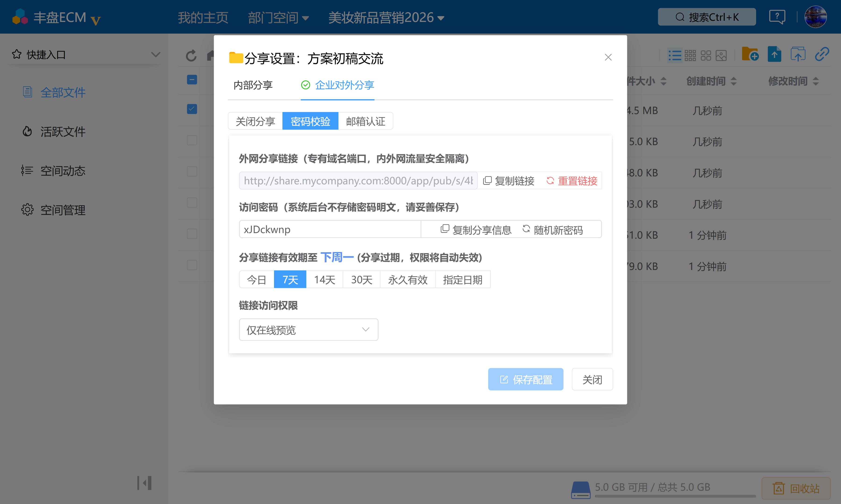
Task: Collapse sidebar with the bottom arrow icon
Action: [144, 483]
